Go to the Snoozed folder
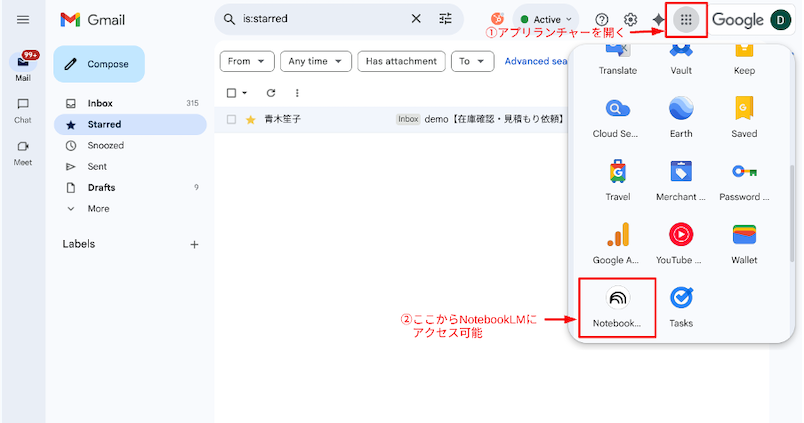This screenshot has width=804, height=423. tap(130, 146)
